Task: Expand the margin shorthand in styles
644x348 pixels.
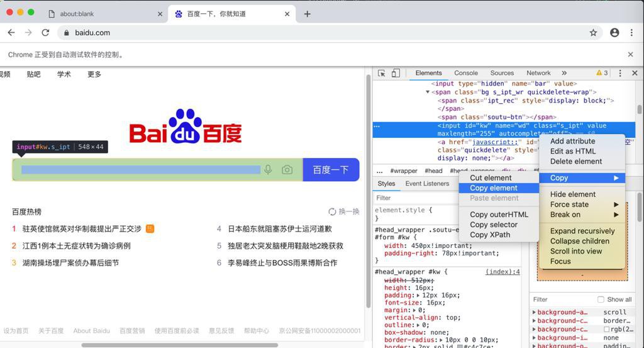Action: 414,310
